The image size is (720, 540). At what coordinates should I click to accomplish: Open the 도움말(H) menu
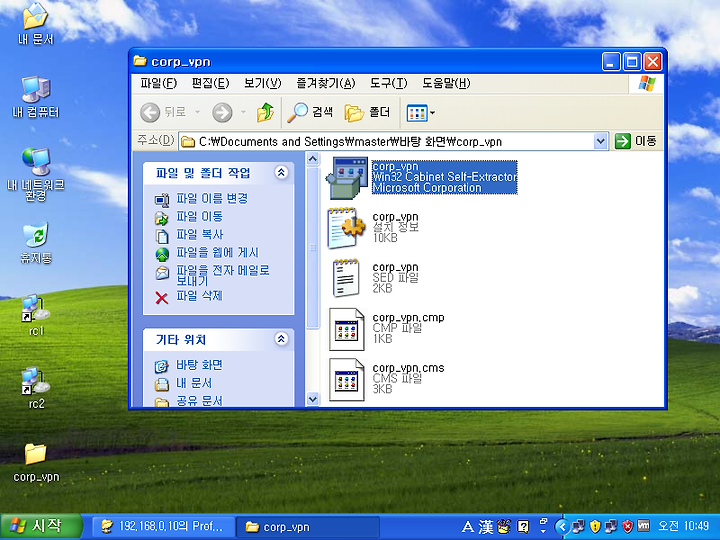point(446,83)
